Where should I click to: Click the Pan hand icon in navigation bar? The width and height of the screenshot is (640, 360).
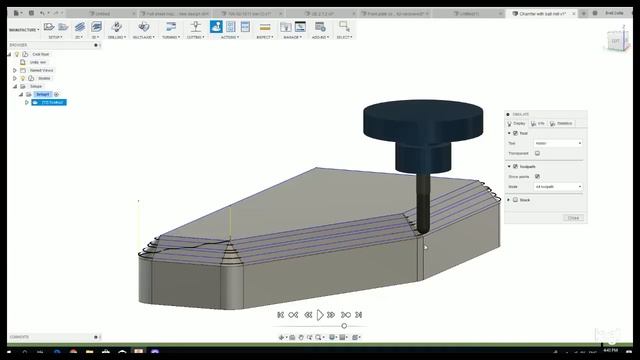(x=301, y=337)
